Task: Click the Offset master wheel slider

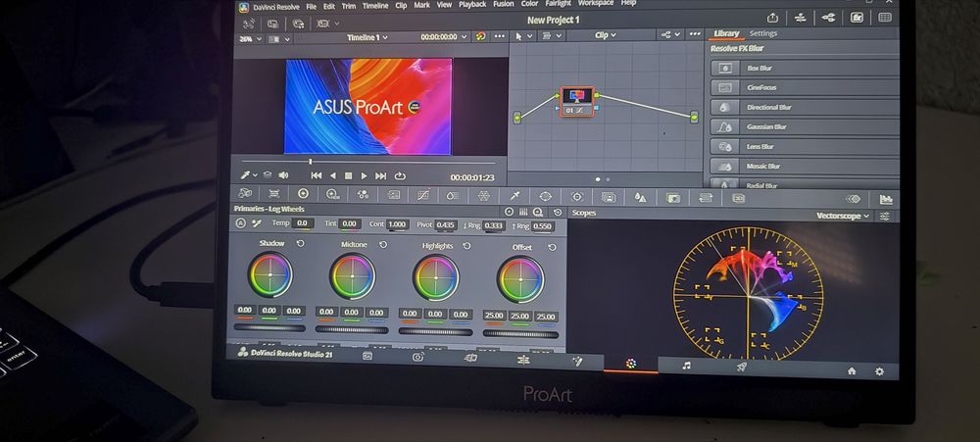Action: pyautogui.click(x=520, y=334)
